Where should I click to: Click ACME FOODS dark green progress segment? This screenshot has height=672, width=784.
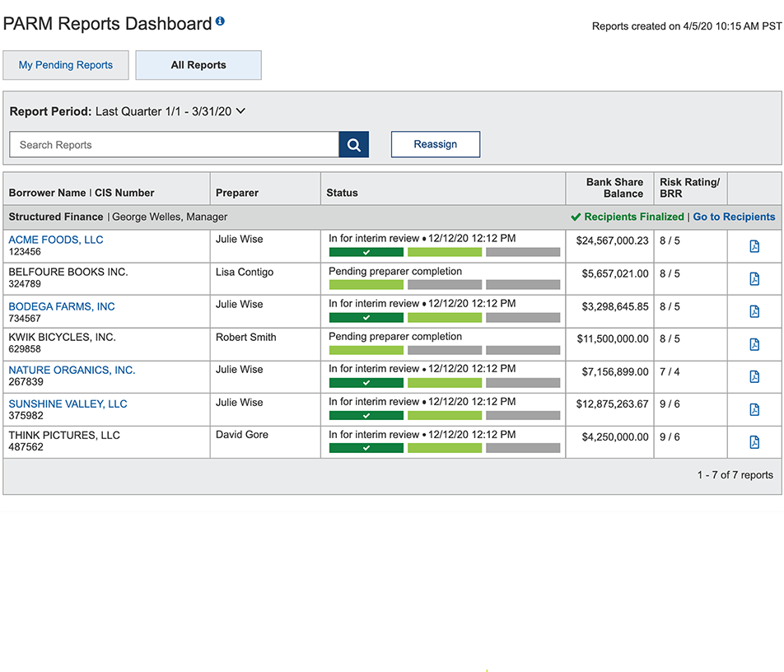point(366,252)
